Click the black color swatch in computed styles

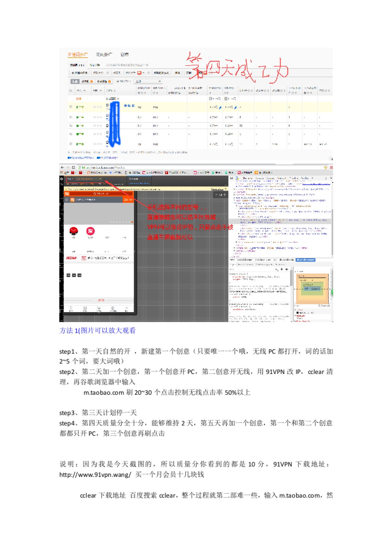pyautogui.click(x=297, y=313)
